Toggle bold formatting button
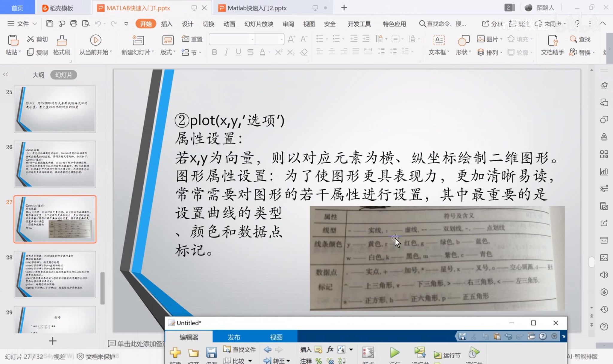This screenshot has width=613, height=364. tap(214, 52)
